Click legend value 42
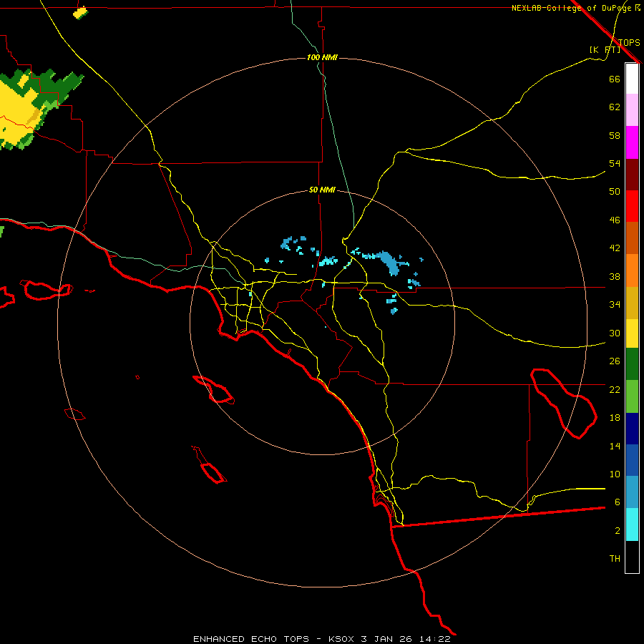Image resolution: width=644 pixels, height=644 pixels. point(615,248)
